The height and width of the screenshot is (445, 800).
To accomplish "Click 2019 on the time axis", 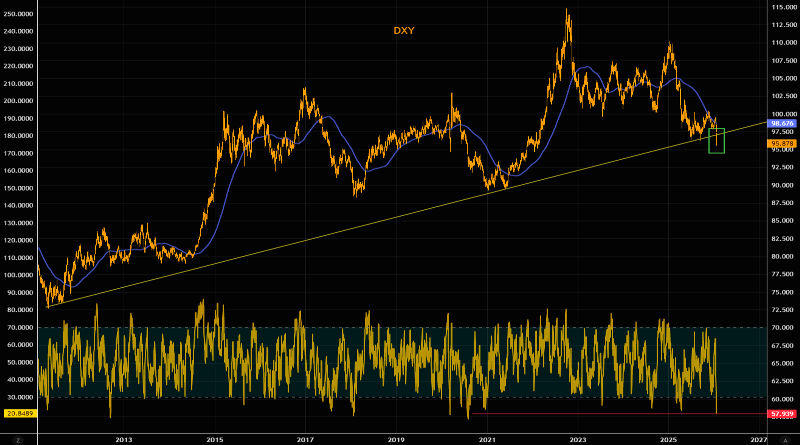I will (x=397, y=438).
